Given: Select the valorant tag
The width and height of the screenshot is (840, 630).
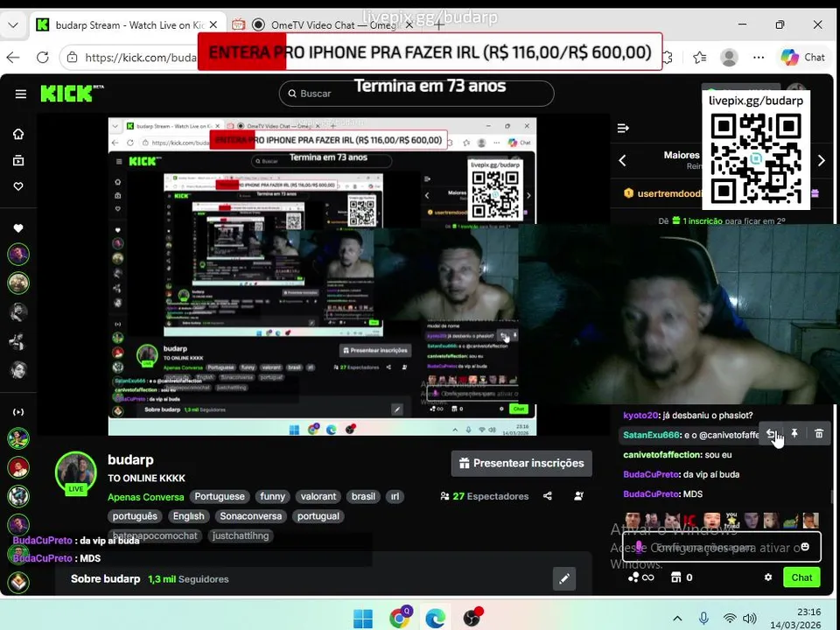Looking at the screenshot, I should coord(318,497).
